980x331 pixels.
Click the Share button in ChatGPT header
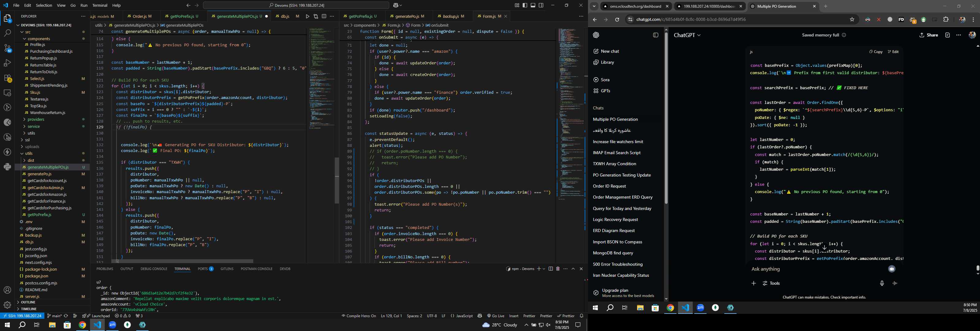[x=928, y=35]
